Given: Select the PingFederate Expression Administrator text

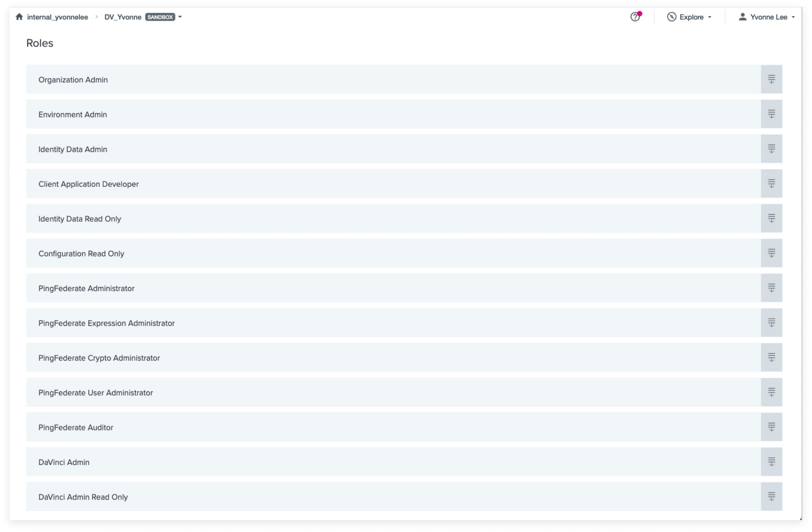Looking at the screenshot, I should (106, 323).
